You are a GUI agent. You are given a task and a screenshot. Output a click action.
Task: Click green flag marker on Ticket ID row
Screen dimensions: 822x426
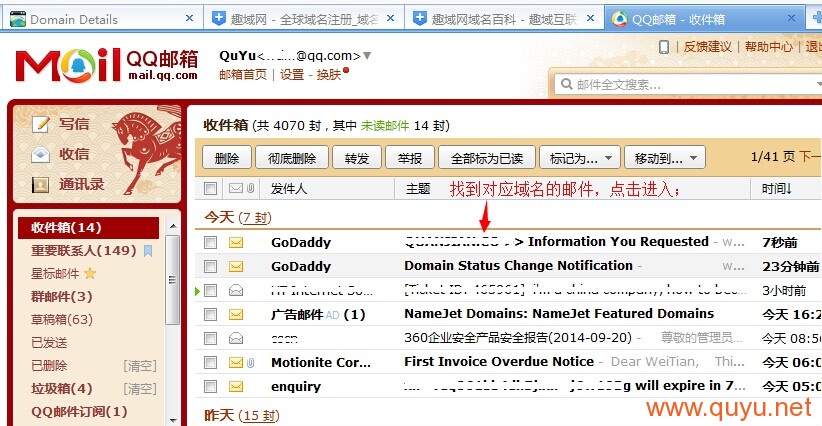(198, 290)
